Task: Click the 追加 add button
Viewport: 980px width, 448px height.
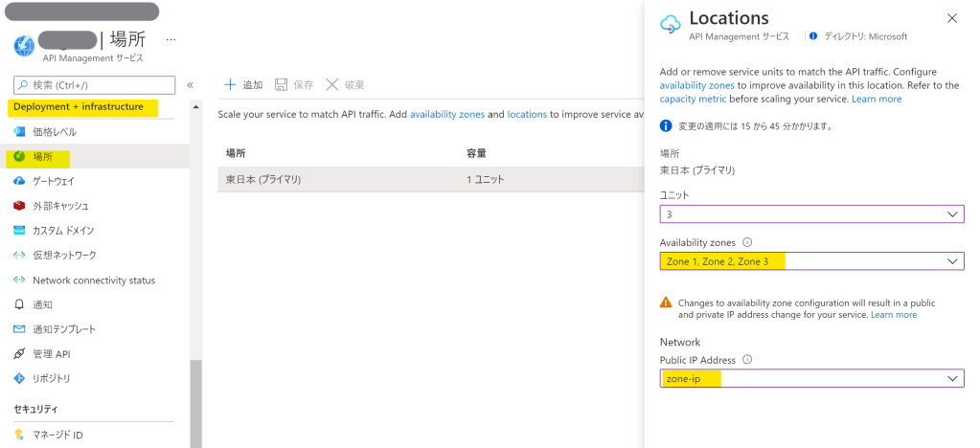Action: point(243,85)
